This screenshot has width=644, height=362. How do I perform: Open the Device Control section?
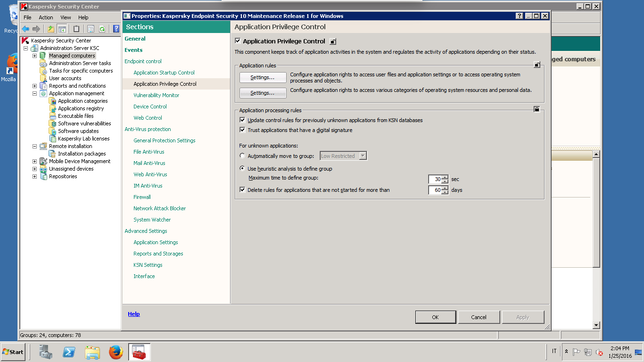[150, 107]
